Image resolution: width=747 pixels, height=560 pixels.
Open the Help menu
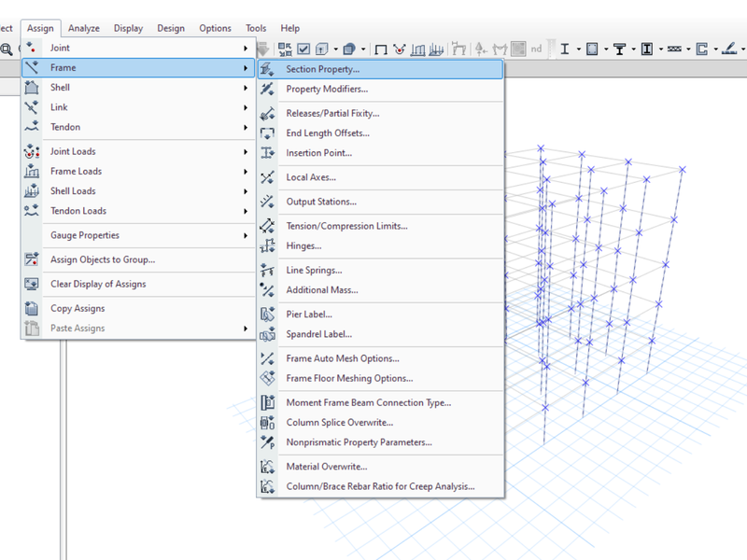coord(290,28)
